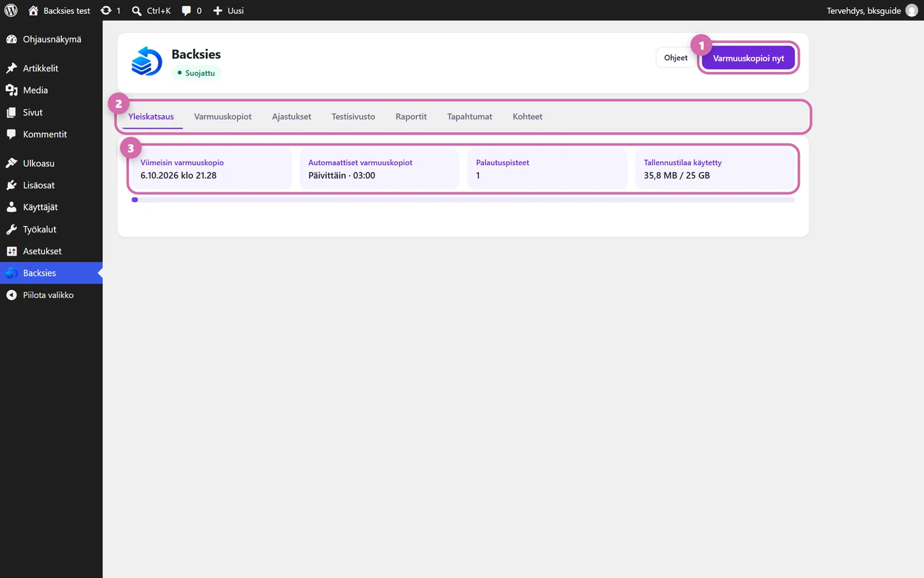Click the Viimeisin varmuuskopio card

[211, 169]
